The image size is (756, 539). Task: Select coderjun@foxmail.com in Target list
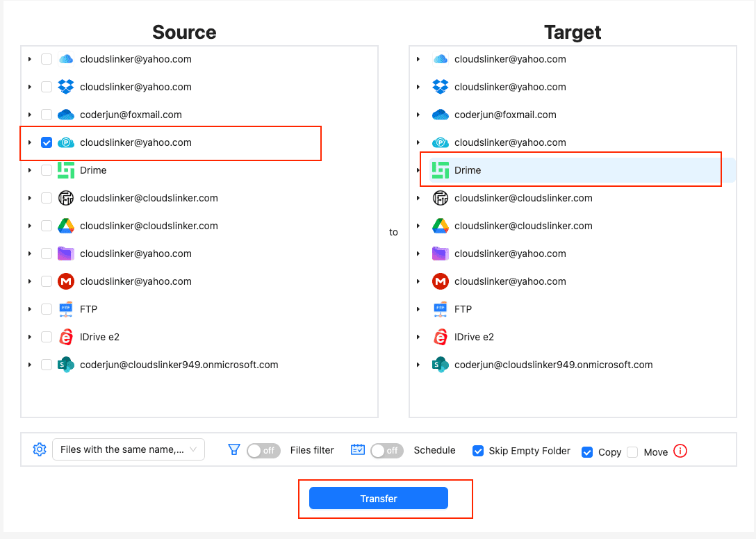[505, 115]
